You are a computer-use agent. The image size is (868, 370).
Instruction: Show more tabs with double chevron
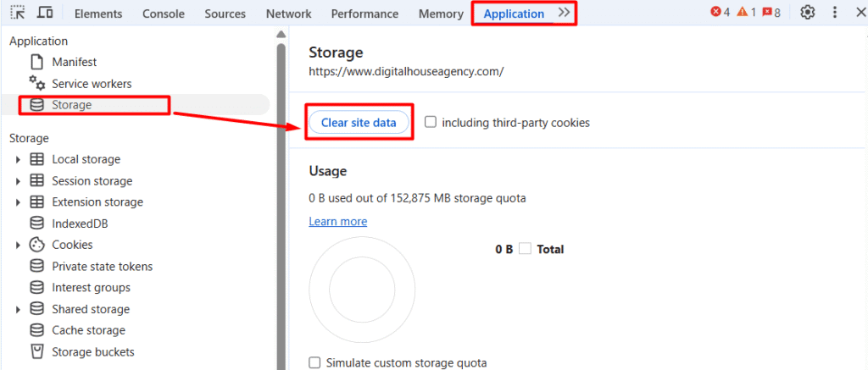point(565,13)
